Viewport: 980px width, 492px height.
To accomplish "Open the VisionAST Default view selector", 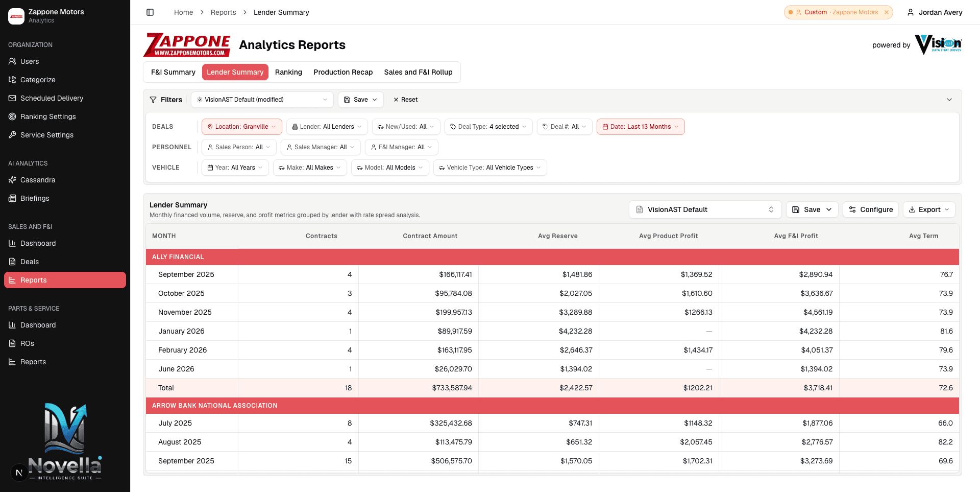I will (x=705, y=209).
